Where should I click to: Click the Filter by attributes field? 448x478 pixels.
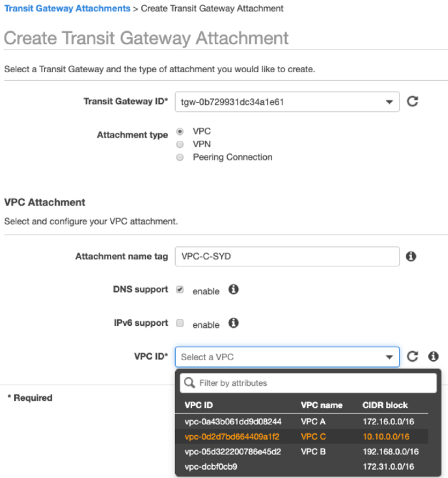pos(308,383)
